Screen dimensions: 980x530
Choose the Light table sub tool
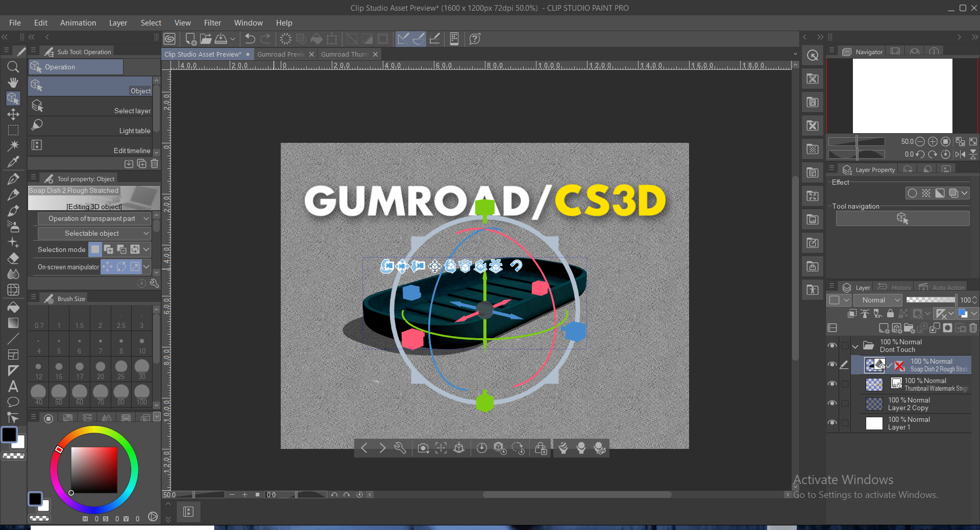(91, 126)
